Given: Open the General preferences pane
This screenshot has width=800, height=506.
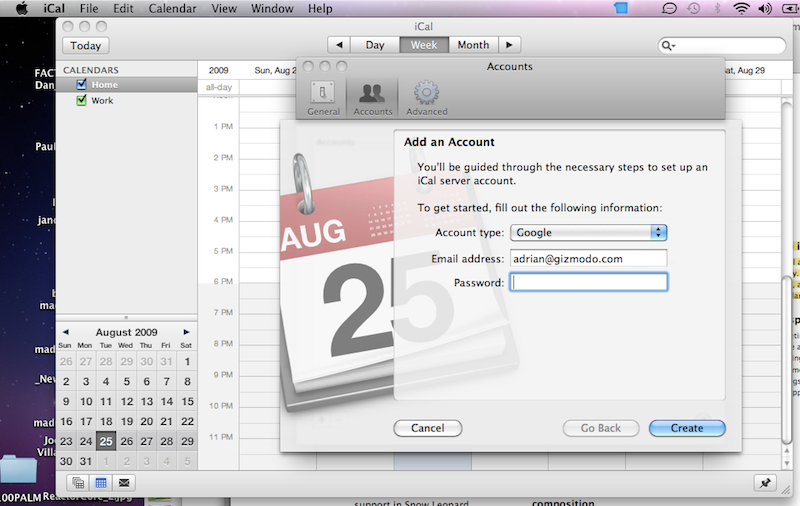Looking at the screenshot, I should pyautogui.click(x=323, y=98).
